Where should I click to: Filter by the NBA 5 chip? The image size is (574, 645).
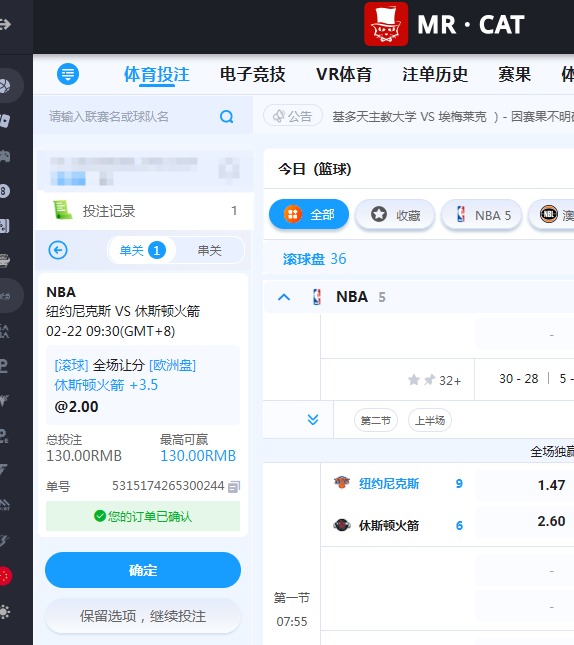pyautogui.click(x=482, y=215)
